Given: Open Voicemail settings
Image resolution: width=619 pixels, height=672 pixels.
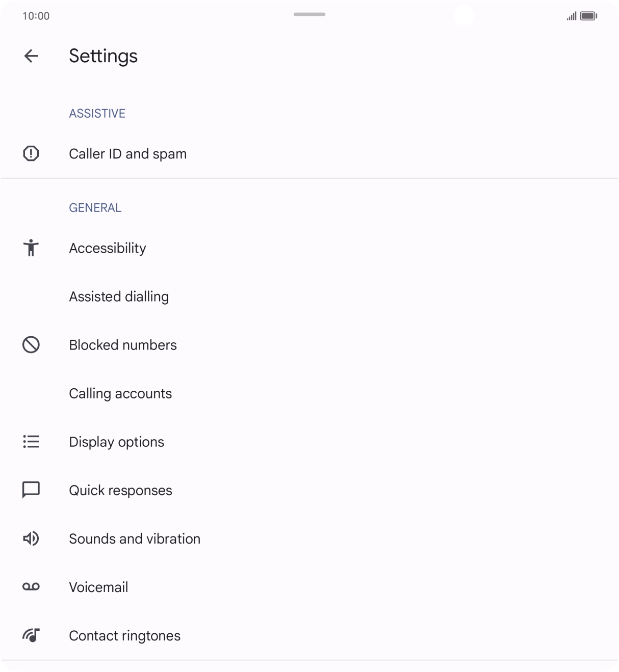Looking at the screenshot, I should [x=98, y=587].
